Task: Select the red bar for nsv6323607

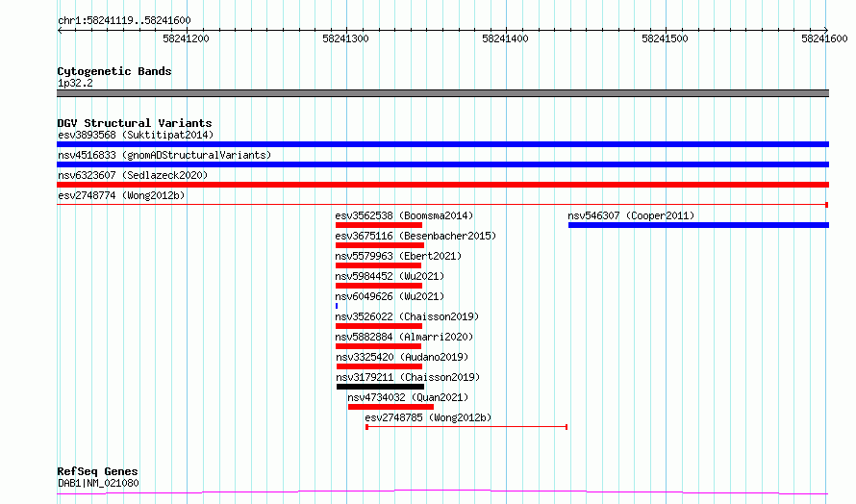Action: point(442,185)
